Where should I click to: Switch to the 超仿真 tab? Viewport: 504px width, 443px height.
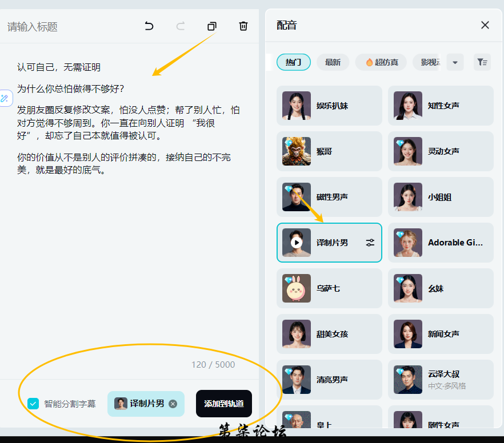(381, 62)
